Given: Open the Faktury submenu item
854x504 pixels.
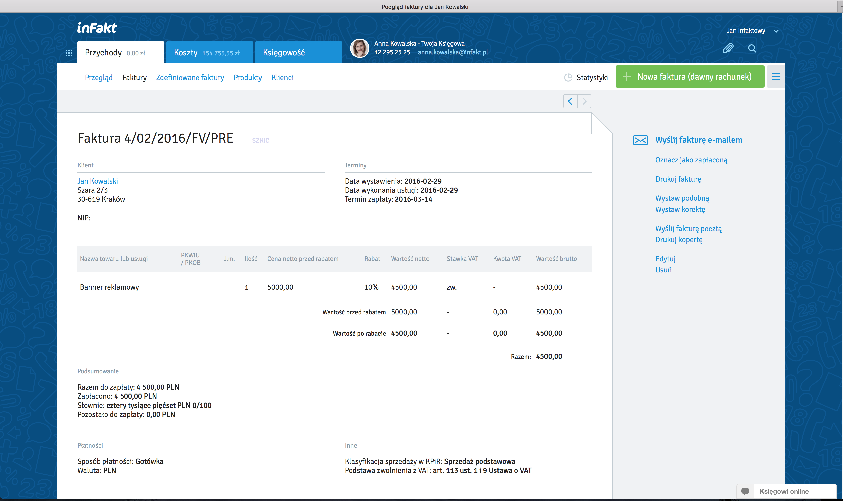Looking at the screenshot, I should pos(135,78).
